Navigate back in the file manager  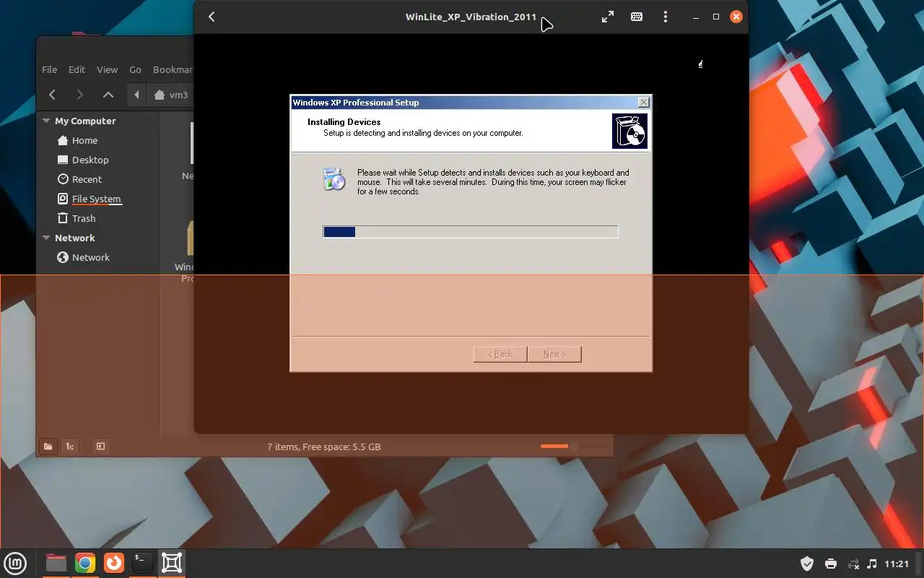point(52,95)
